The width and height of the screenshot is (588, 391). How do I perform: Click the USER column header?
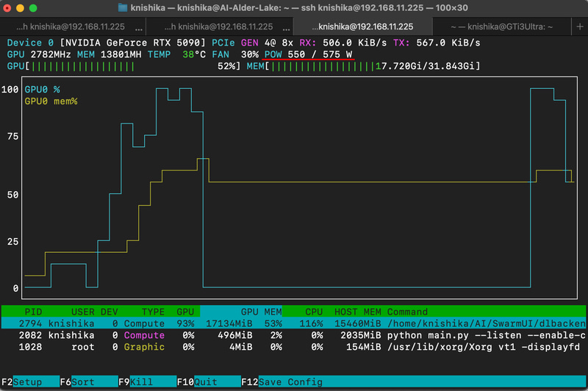(82, 312)
